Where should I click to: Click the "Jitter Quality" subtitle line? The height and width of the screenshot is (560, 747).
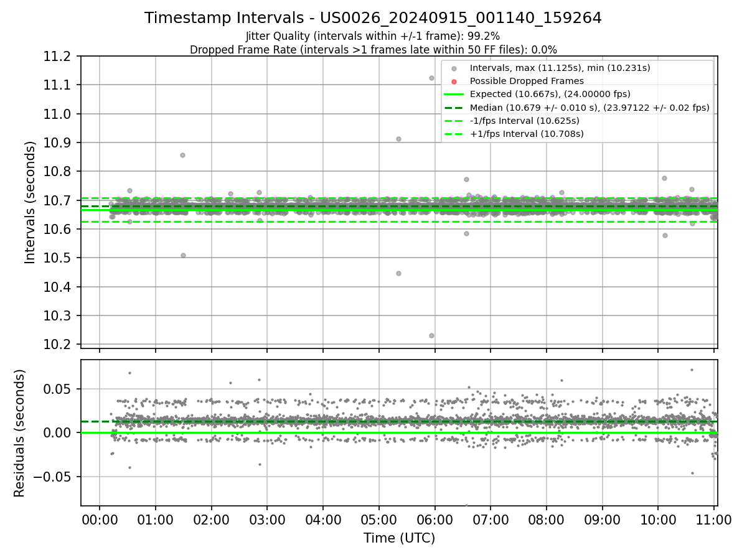[x=373, y=37]
